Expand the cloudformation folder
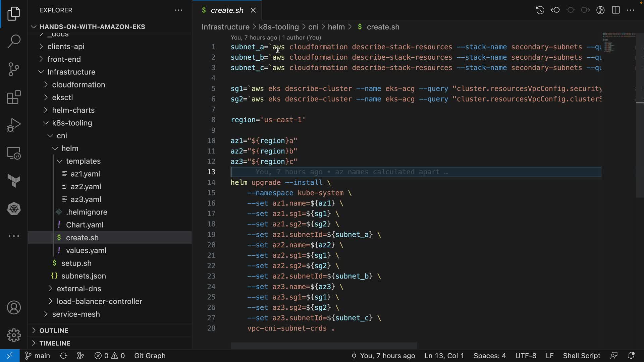Screen dimensions: 644x362 (78, 85)
